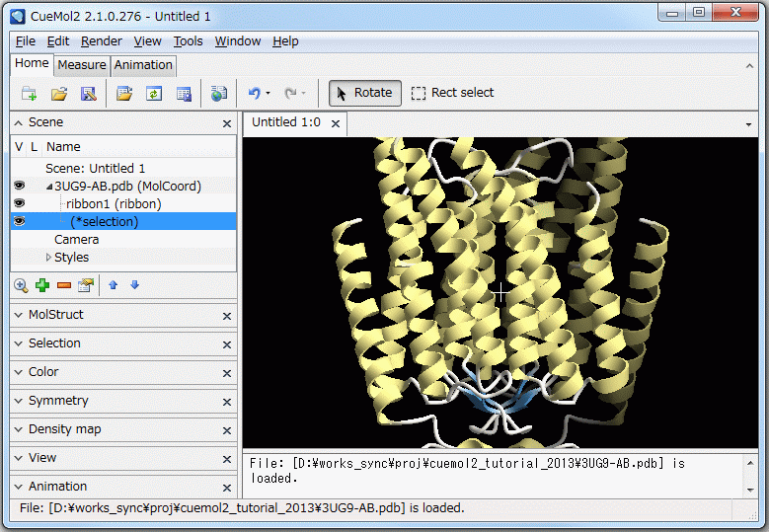The width and height of the screenshot is (769, 532).
Task: Activate the Rect select mode button
Action: [452, 93]
